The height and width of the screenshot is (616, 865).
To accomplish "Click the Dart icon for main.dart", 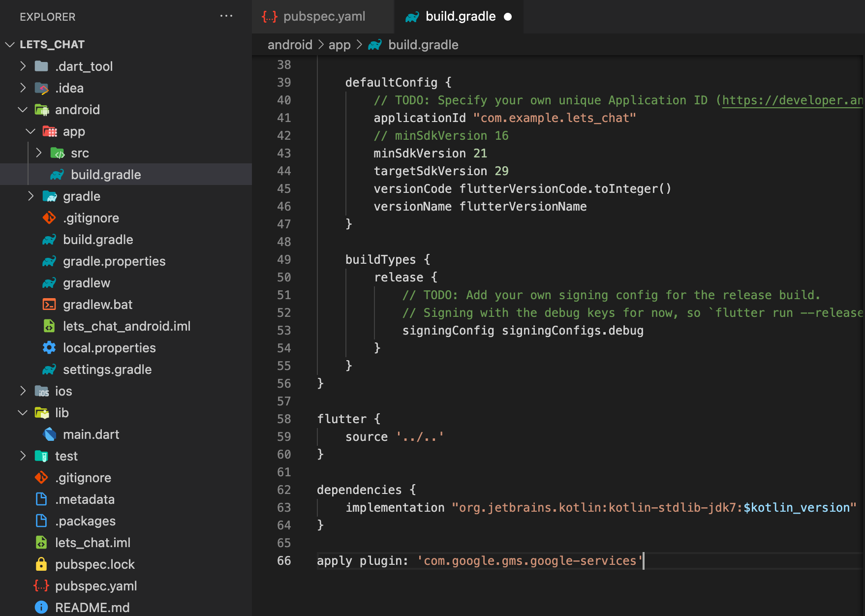I will (50, 434).
